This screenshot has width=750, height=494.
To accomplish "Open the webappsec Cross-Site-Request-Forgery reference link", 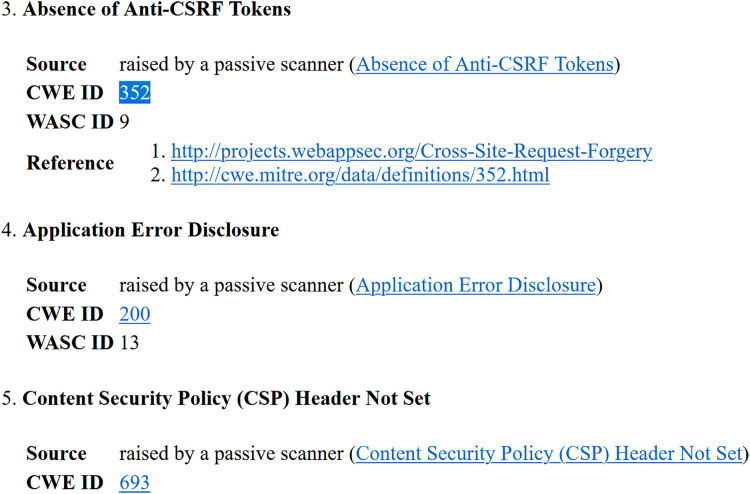I will click(x=412, y=152).
